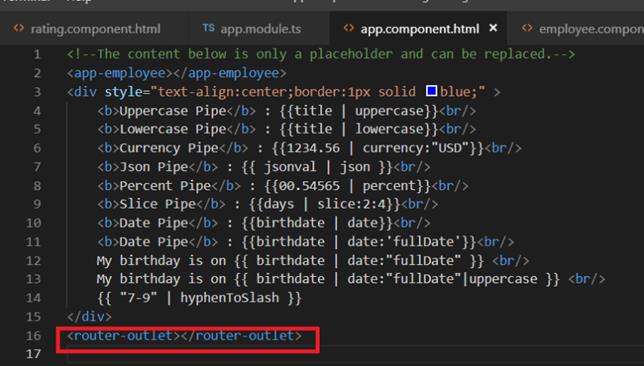Viewport: 644px width, 366px height.
Task: Click the blue color swatch on line 3
Action: (x=431, y=91)
